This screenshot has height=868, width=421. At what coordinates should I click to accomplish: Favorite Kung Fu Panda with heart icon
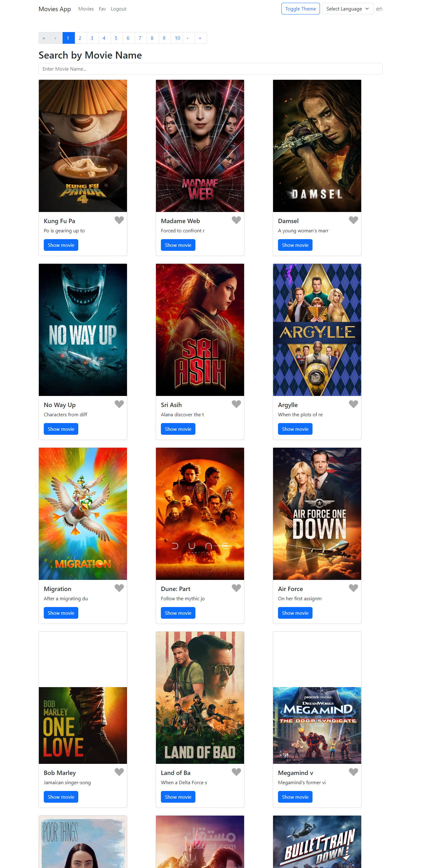(119, 220)
